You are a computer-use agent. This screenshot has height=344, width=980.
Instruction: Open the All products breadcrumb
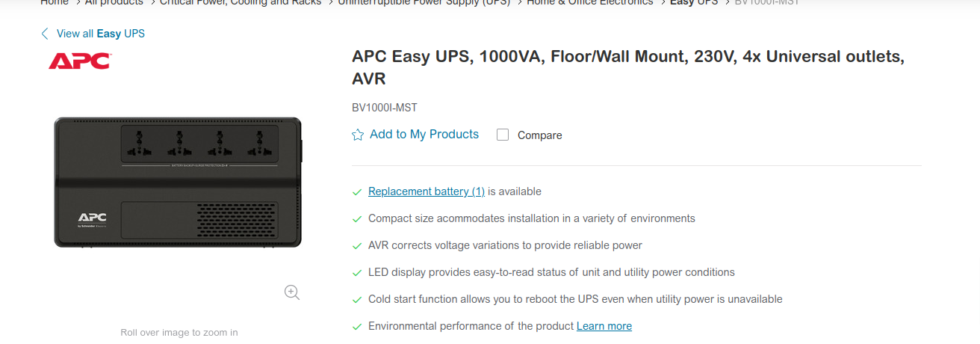click(x=114, y=2)
